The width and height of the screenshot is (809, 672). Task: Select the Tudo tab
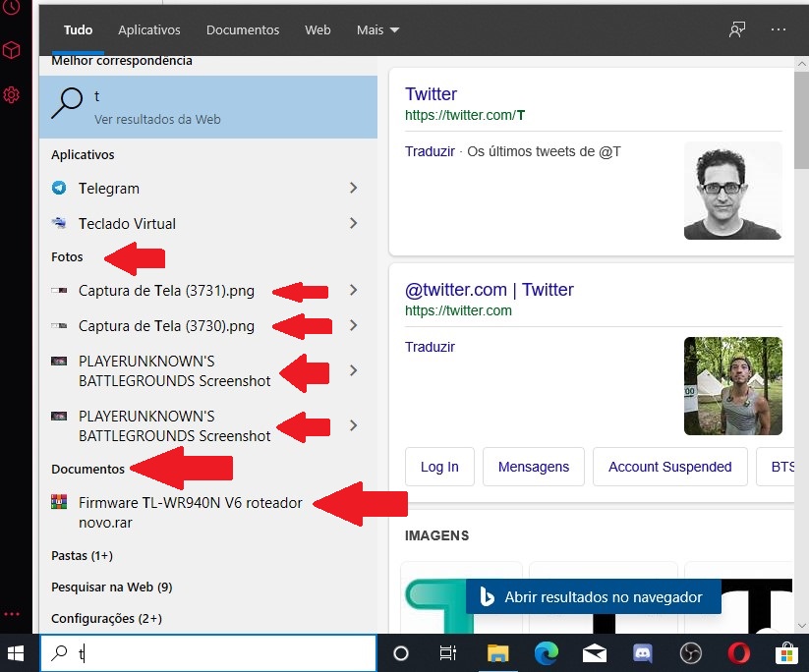[78, 29]
